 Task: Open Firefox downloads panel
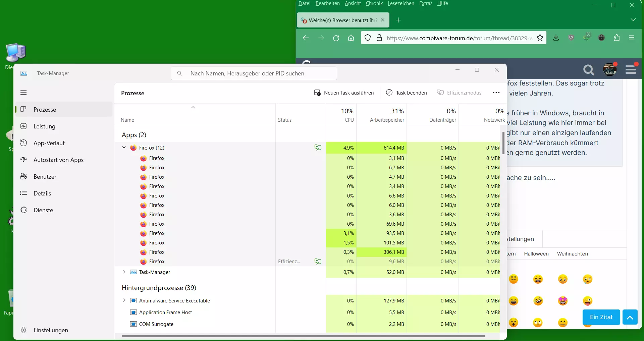point(556,38)
